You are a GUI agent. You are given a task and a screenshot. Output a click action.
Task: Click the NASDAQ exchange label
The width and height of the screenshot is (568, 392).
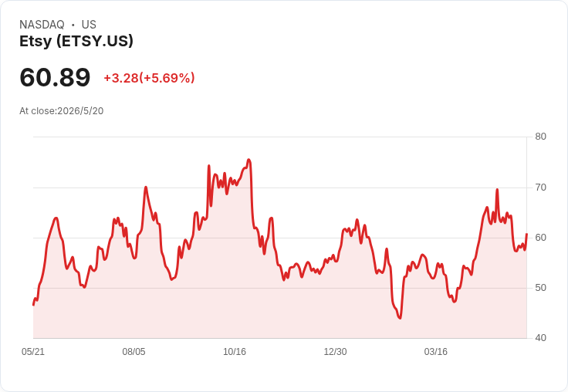[x=42, y=25]
